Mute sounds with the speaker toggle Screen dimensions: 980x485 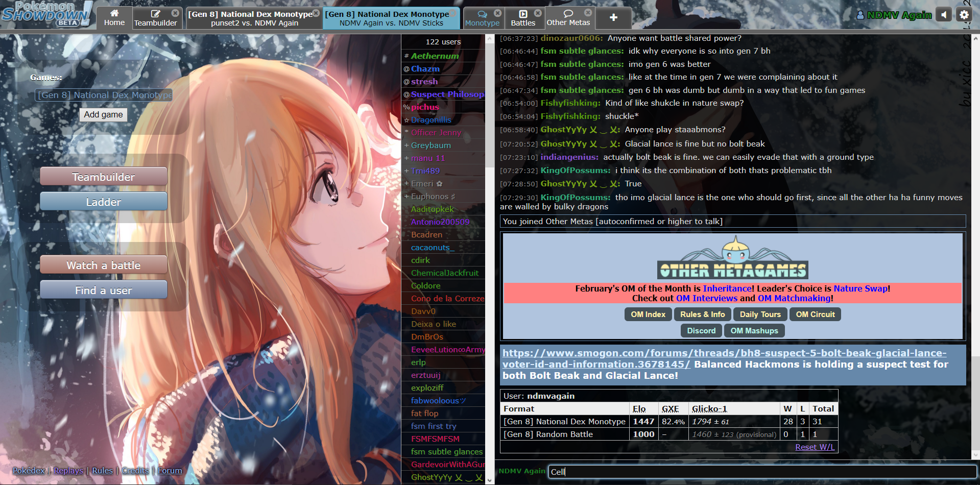point(944,14)
